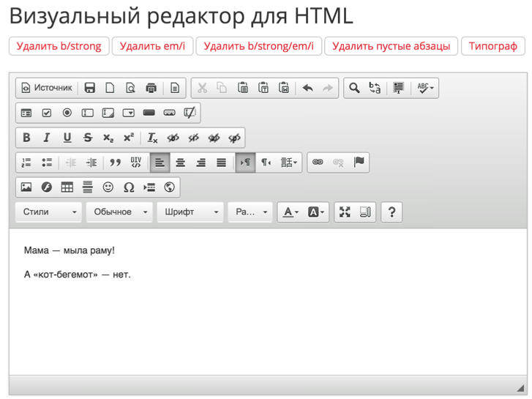Insert special character Omega
The height and width of the screenshot is (399, 532).
[129, 187]
